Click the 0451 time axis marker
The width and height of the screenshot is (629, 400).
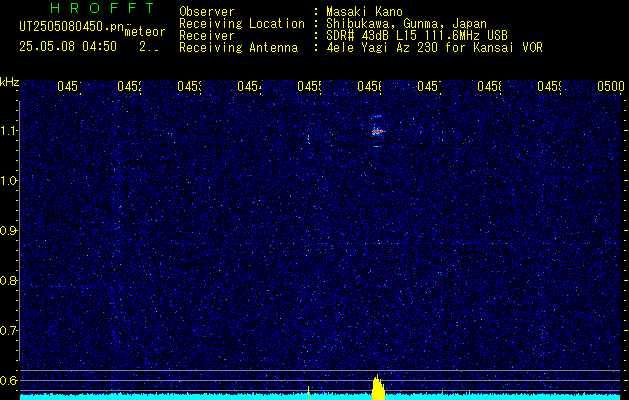69,86
